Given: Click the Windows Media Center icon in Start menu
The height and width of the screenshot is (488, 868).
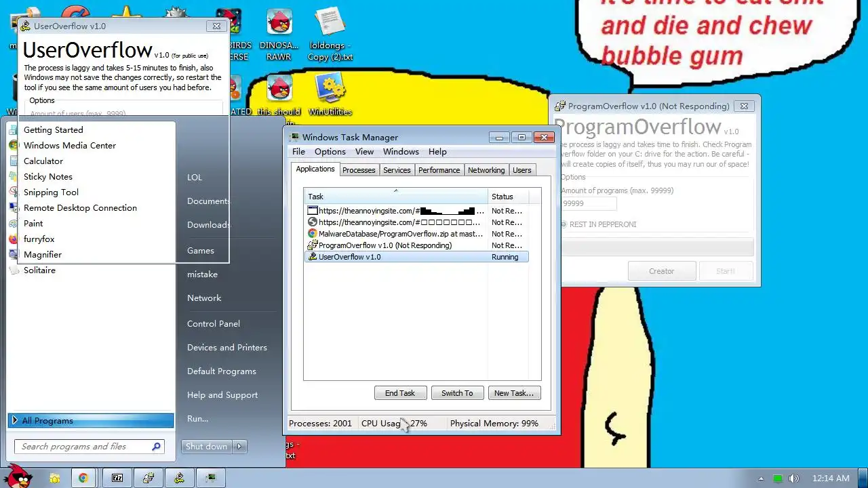Looking at the screenshot, I should point(14,145).
